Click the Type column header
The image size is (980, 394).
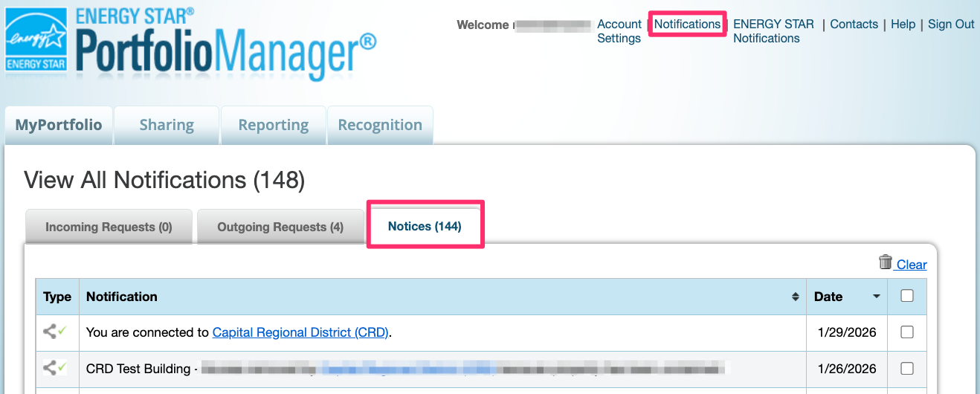tap(57, 297)
